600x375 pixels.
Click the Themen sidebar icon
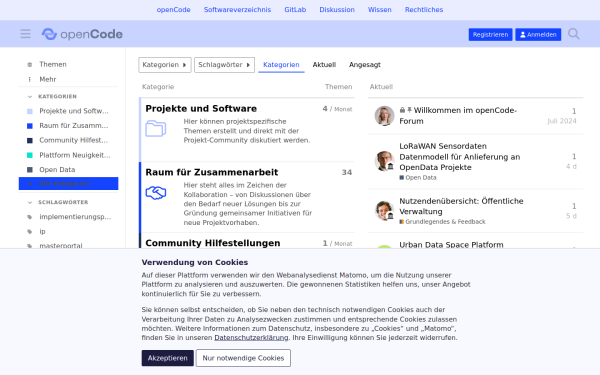tap(30, 64)
